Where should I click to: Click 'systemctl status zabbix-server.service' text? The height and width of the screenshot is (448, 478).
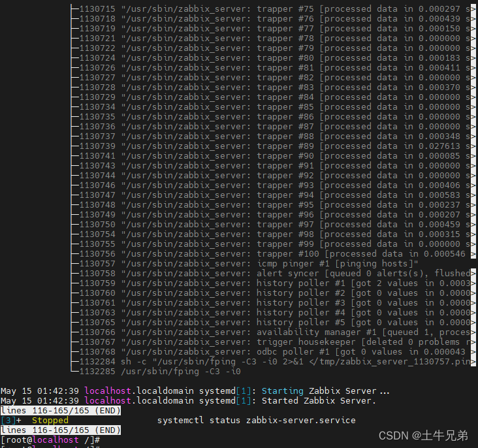257,421
